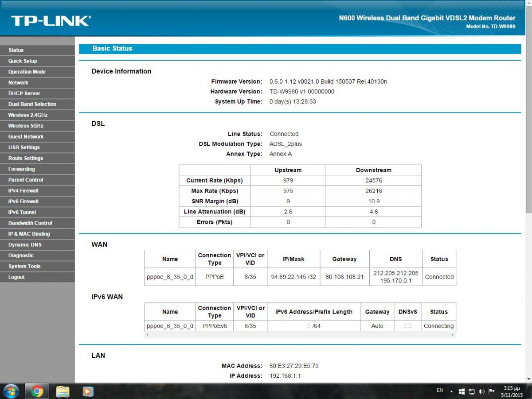The height and width of the screenshot is (399, 532).
Task: Launch Windows Media Player from taskbar
Action: [x=88, y=391]
